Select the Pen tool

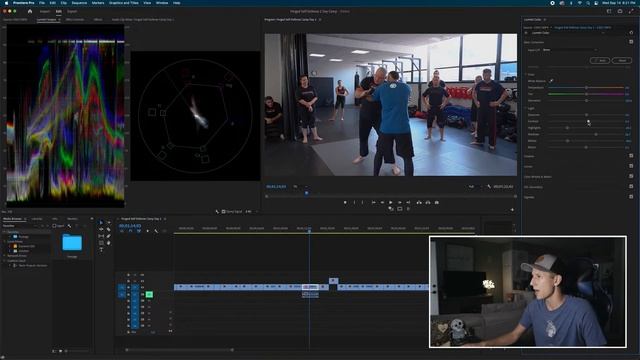(x=109, y=236)
